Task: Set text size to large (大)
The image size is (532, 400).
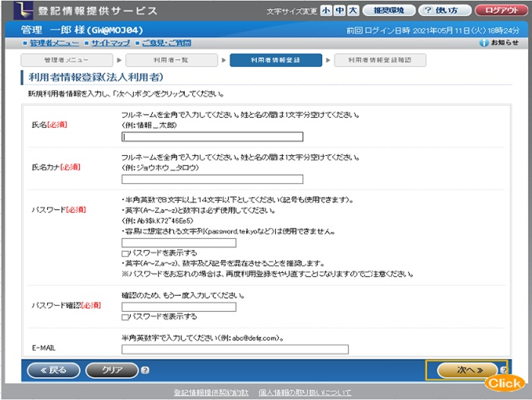Action: [353, 11]
